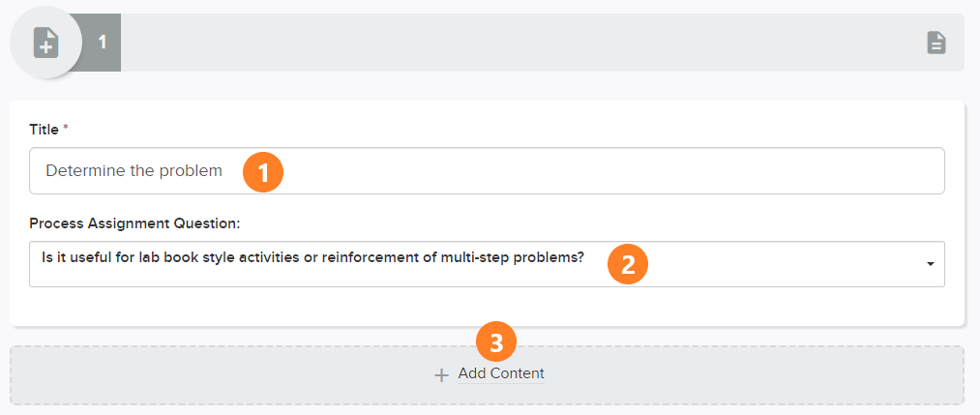The image size is (980, 415).
Task: Click the add new step document-plus icon
Action: [x=45, y=44]
